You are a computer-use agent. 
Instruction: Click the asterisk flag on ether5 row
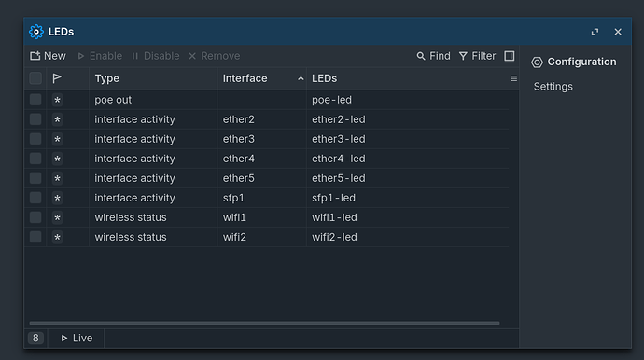coord(58,178)
